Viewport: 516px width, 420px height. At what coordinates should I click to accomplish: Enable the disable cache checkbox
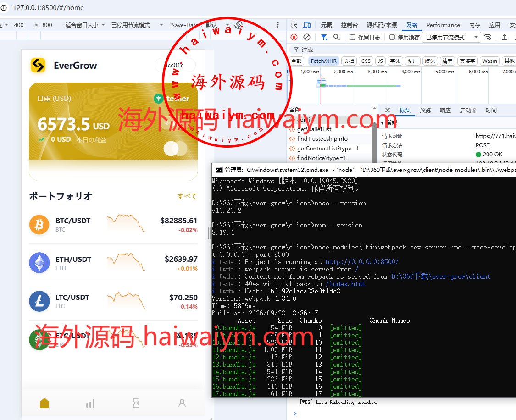pyautogui.click(x=392, y=37)
